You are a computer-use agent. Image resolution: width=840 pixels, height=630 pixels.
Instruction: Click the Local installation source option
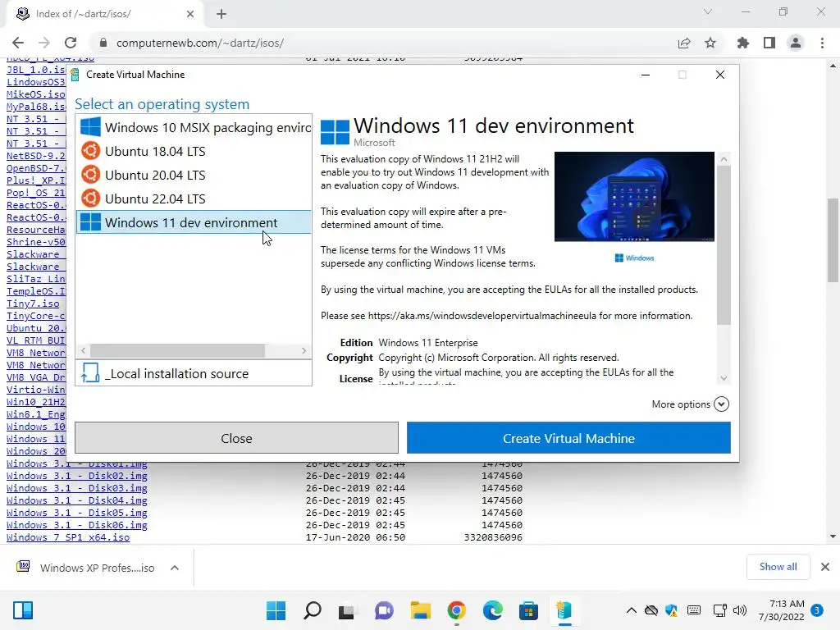point(194,373)
